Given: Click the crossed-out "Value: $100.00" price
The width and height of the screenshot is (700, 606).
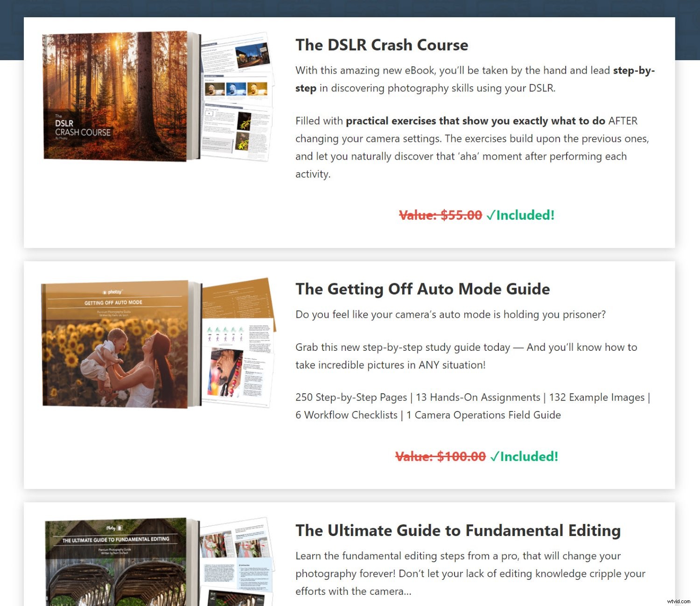Looking at the screenshot, I should pos(440,456).
